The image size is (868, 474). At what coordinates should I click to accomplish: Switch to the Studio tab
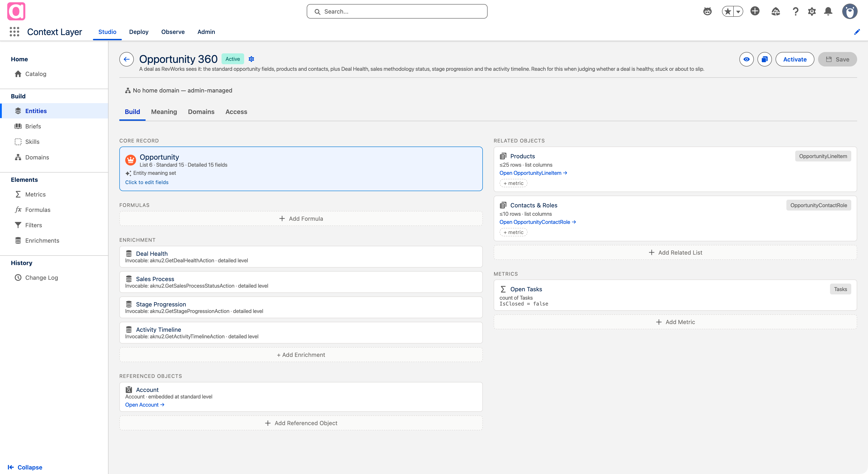pyautogui.click(x=107, y=32)
